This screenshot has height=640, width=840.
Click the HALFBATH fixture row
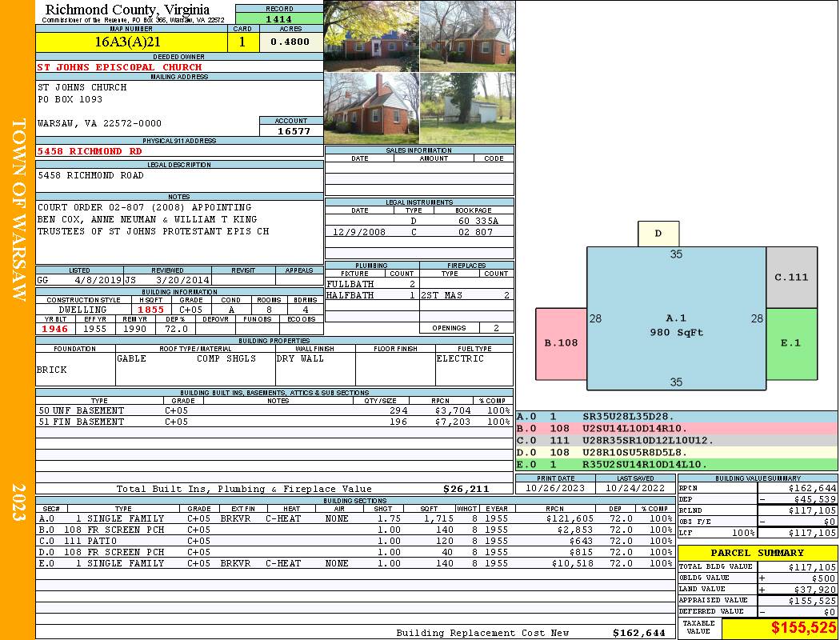pyautogui.click(x=371, y=295)
